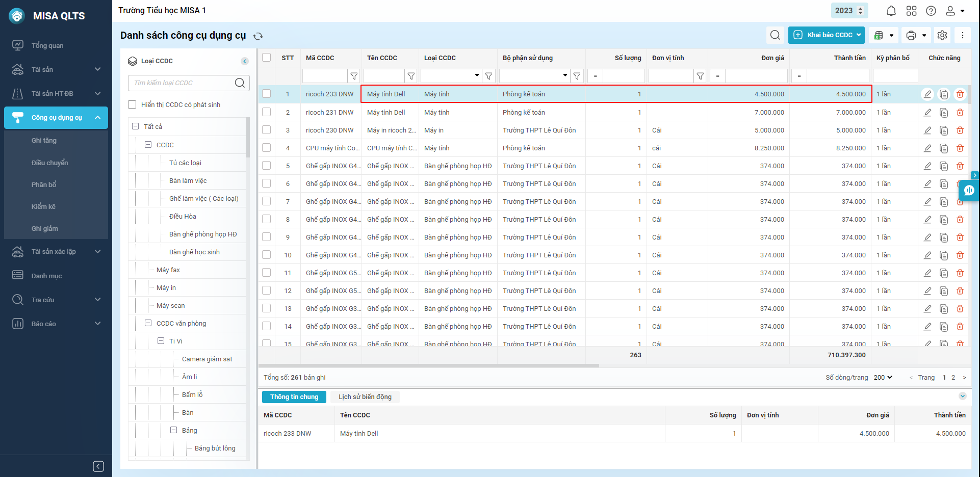Click the help question mark icon
Viewport: 980px width, 477px height.
point(931,11)
